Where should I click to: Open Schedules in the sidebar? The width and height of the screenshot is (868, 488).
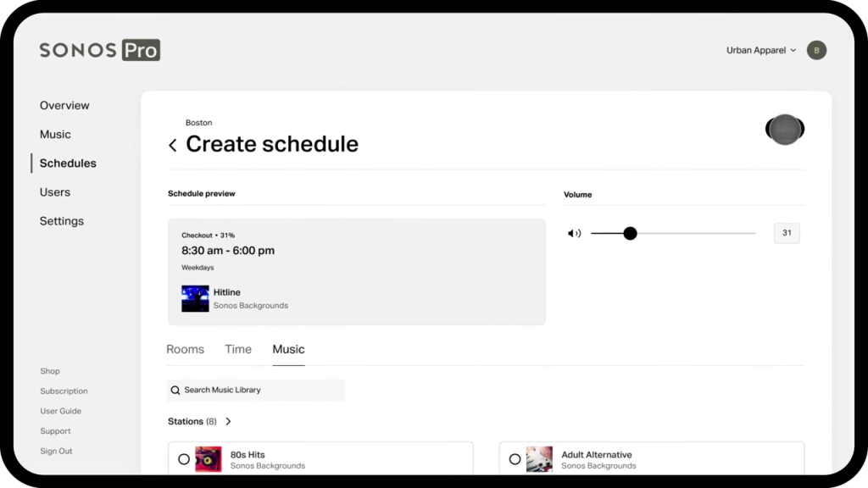pos(68,164)
